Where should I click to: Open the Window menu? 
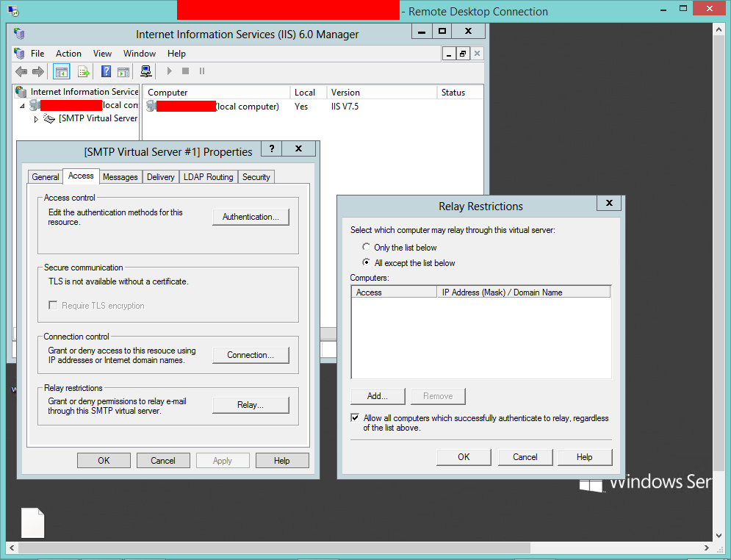point(140,54)
